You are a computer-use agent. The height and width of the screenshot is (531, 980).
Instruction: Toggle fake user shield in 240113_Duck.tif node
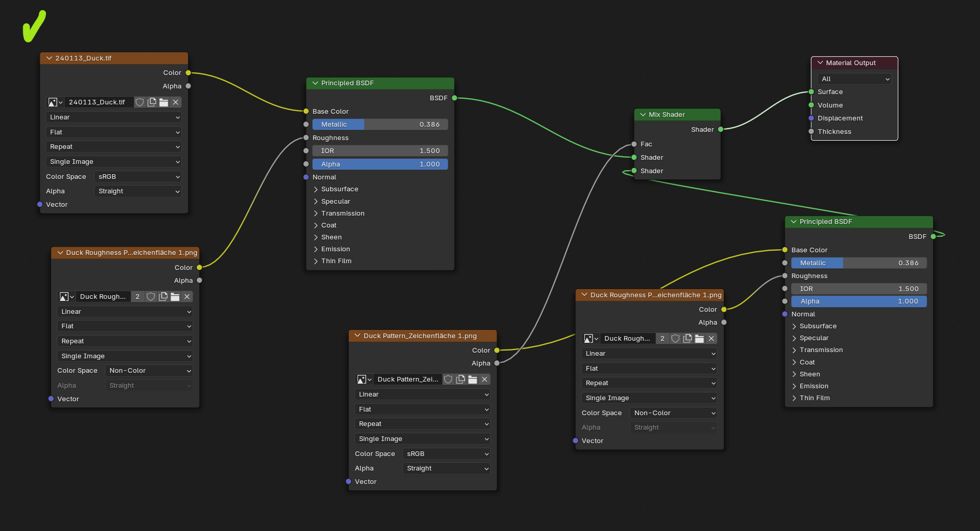(139, 102)
